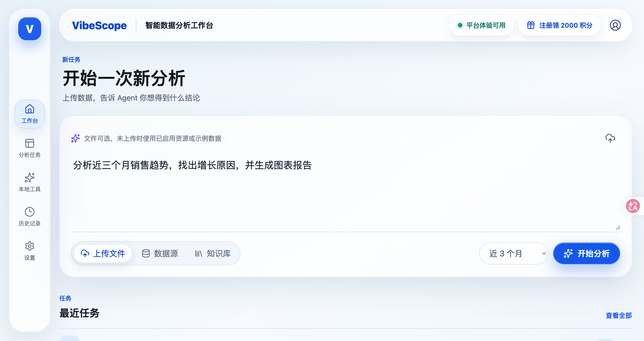Select the 上传文件 tab
644x341 pixels.
coord(103,253)
